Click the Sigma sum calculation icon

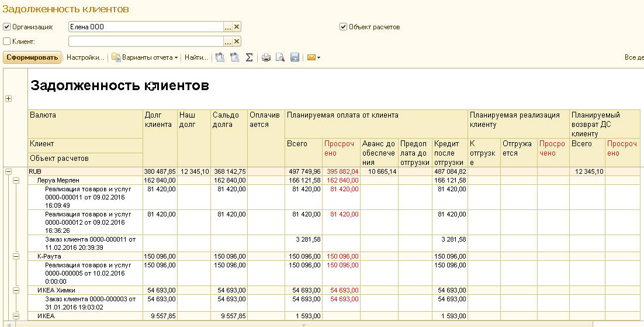(250, 57)
